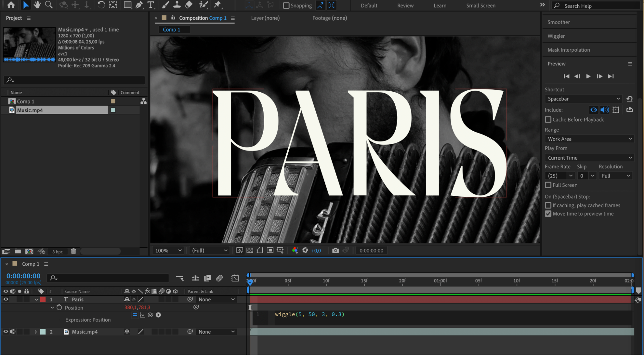The image size is (644, 355).
Task: Take a snapshot with camera icon
Action: click(335, 251)
